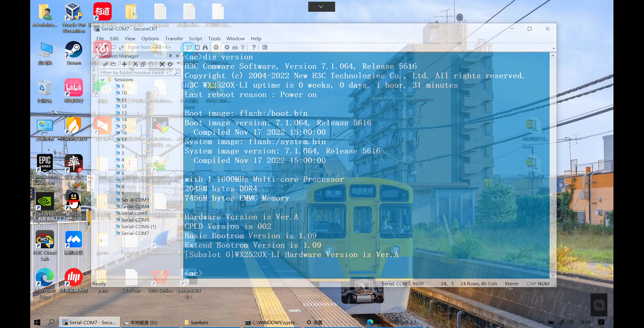Click the Xterm emulation status text

511,284
